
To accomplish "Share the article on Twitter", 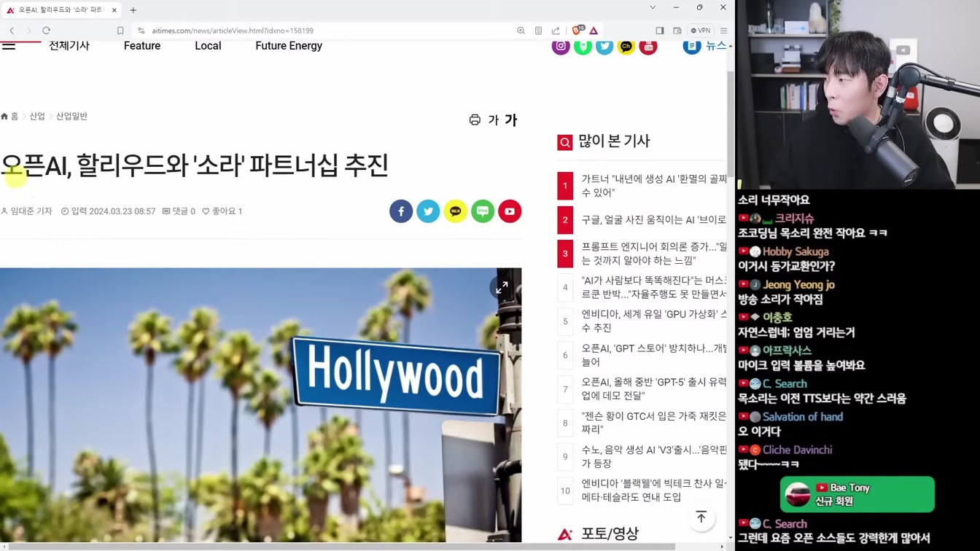I will 428,211.
